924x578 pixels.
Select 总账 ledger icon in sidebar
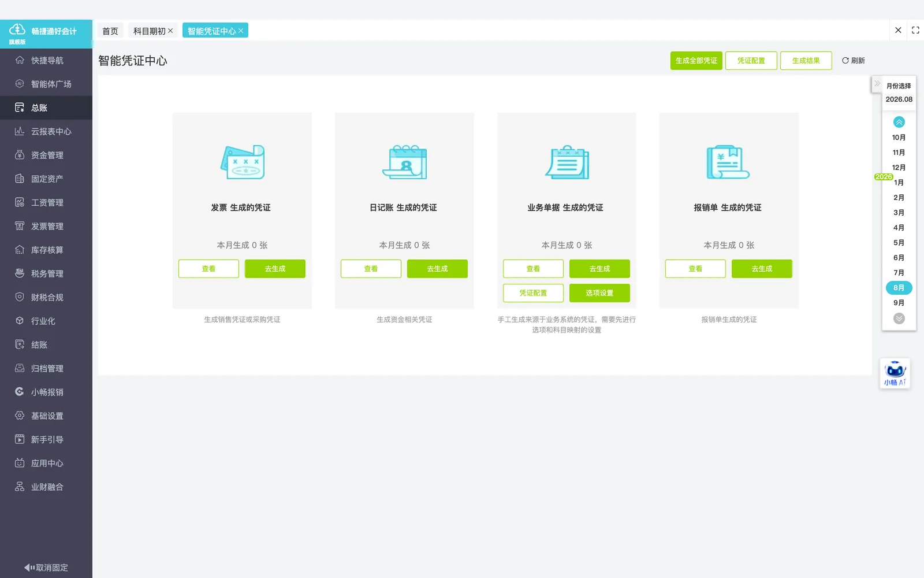click(20, 108)
